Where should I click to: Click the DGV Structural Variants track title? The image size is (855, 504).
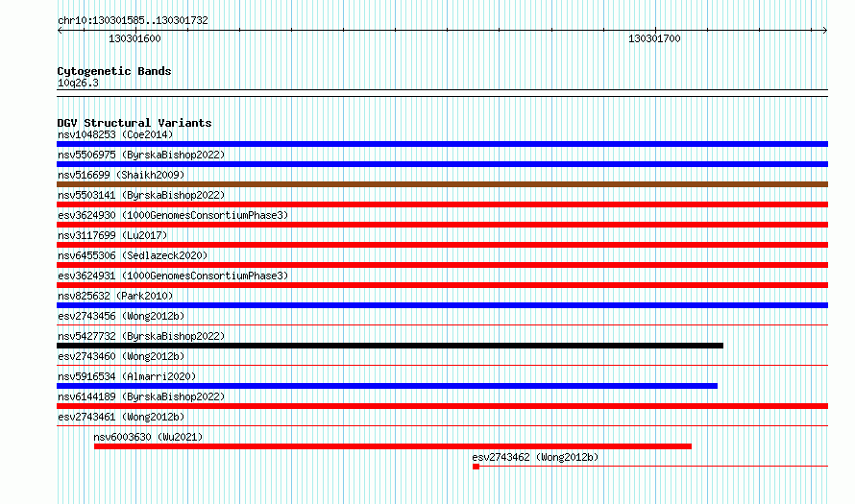134,123
